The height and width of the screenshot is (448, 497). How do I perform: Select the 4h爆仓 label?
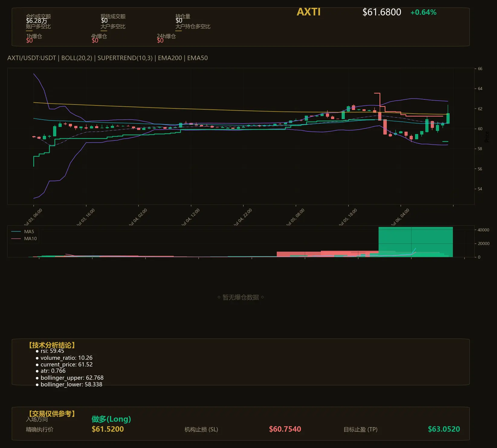[x=99, y=36]
